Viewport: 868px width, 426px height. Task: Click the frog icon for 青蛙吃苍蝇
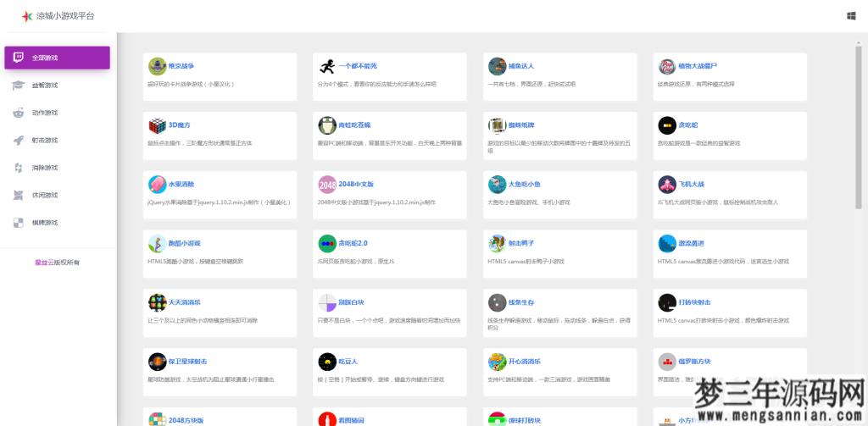[327, 125]
